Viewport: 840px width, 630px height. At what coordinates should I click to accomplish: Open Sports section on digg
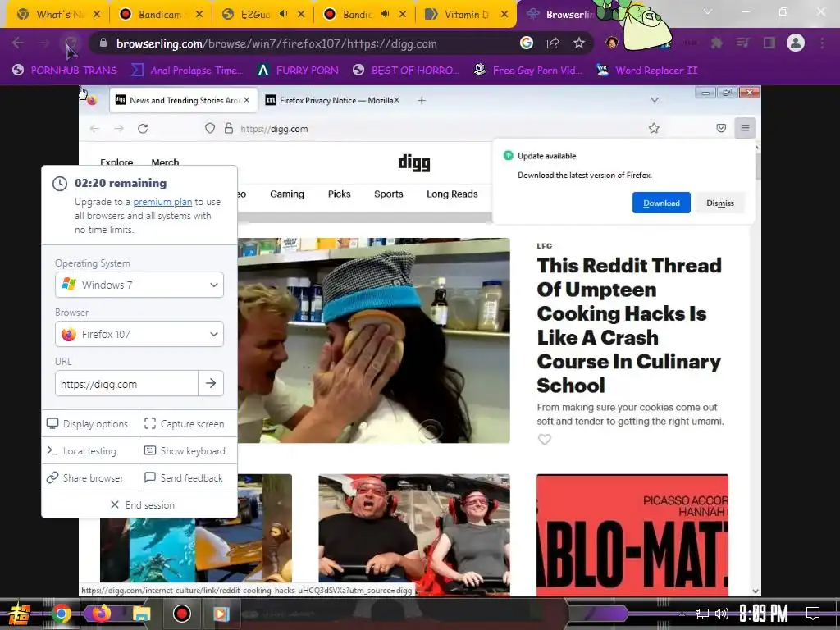(x=388, y=194)
